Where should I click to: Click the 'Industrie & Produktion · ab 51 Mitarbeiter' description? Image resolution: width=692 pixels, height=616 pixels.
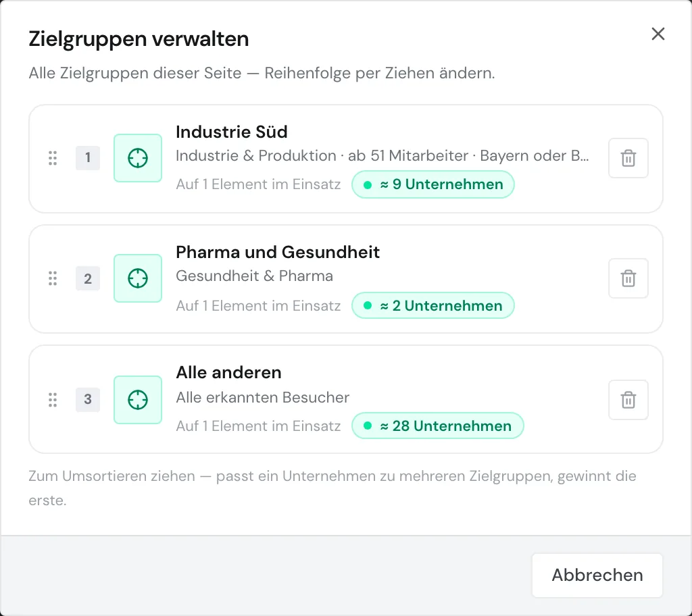[382, 156]
